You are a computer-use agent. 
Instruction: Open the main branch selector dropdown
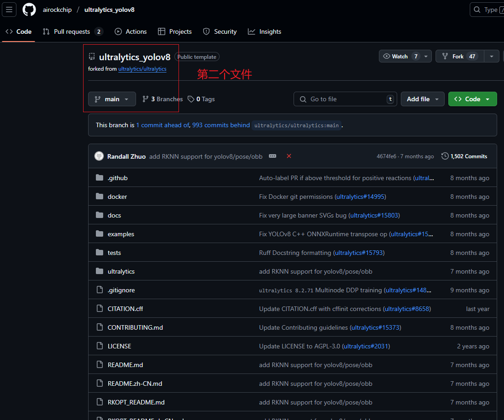pos(112,99)
